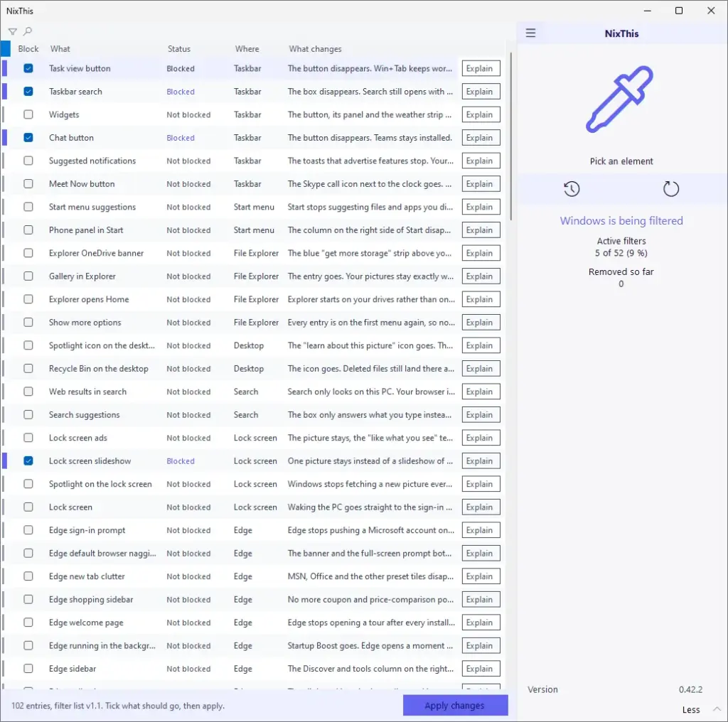This screenshot has height=722, width=728.
Task: Click Explain for Lock screen slideshow
Action: coord(481,460)
